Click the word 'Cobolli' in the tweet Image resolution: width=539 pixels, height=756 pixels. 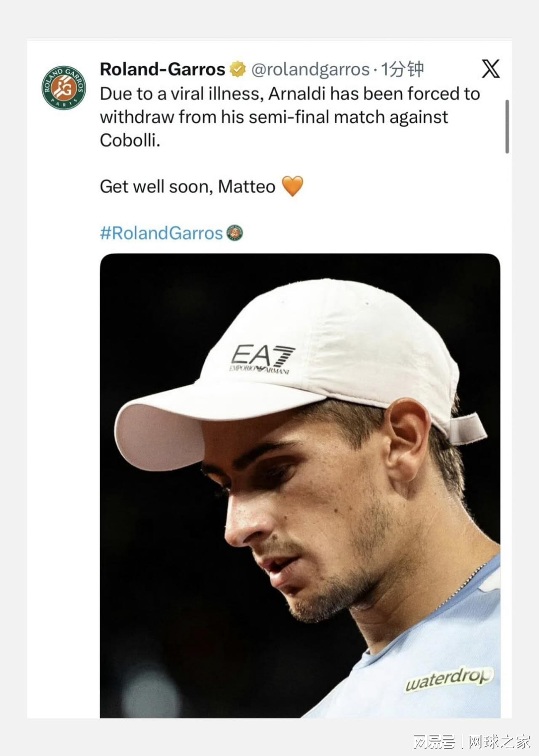pyautogui.click(x=130, y=140)
